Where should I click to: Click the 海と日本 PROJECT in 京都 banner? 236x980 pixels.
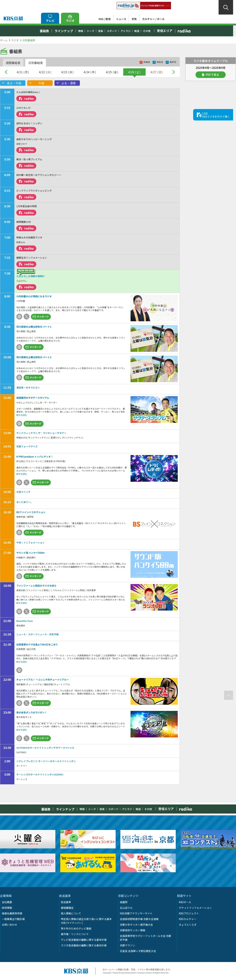[148, 839]
